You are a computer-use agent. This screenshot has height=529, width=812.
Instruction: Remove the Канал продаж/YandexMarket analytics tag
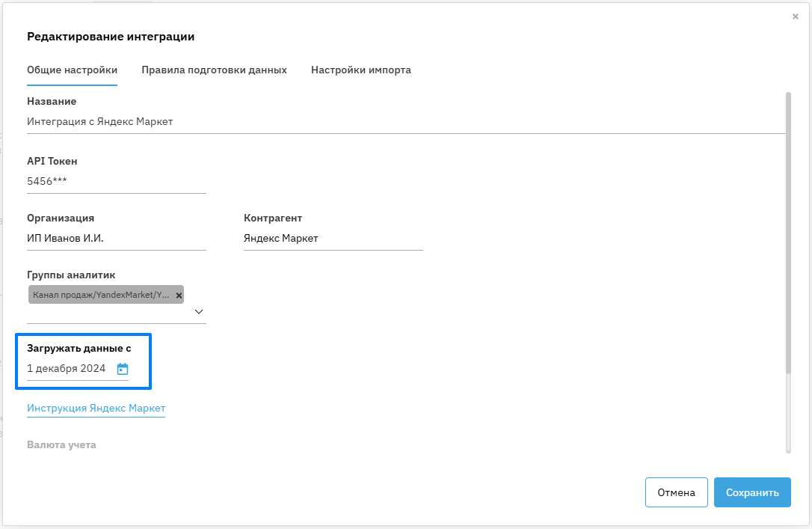(x=179, y=296)
